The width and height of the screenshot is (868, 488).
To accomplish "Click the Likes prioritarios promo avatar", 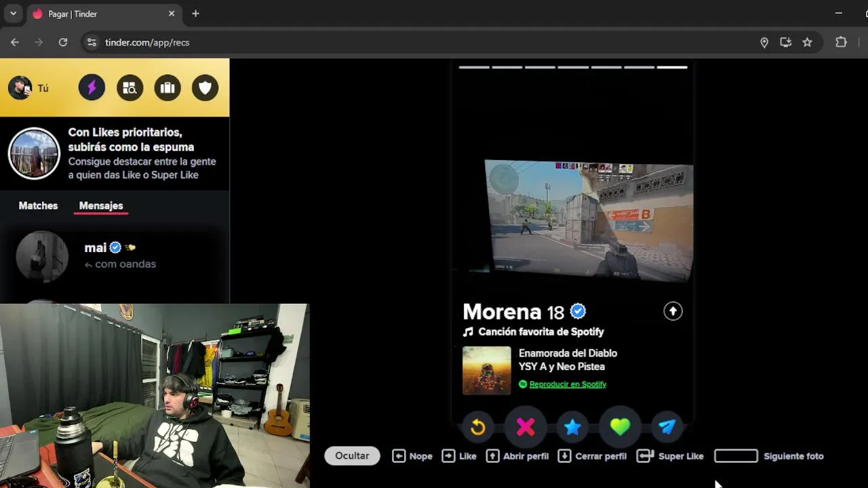I will tap(34, 153).
